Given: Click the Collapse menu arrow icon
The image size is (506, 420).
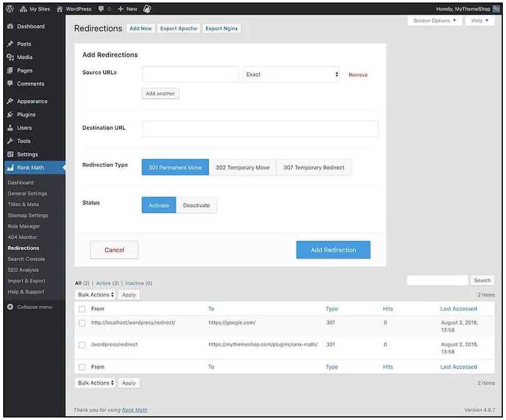Looking at the screenshot, I should click(x=11, y=306).
